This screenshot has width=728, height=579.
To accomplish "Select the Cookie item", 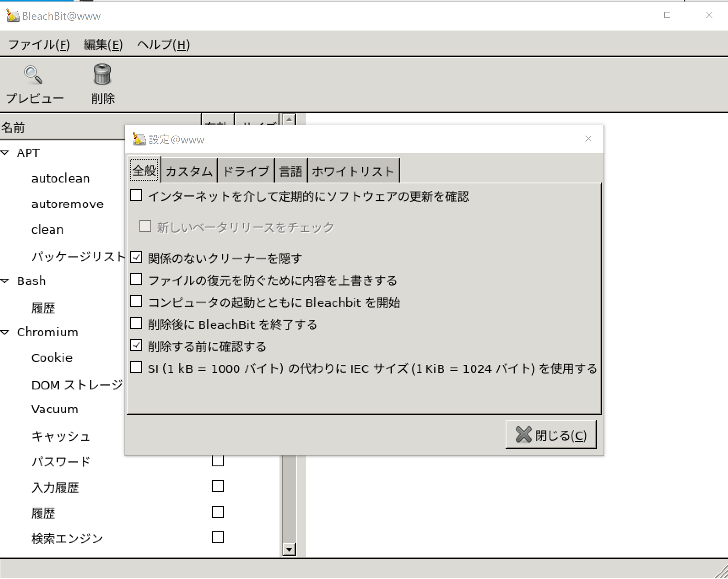I will pos(52,357).
